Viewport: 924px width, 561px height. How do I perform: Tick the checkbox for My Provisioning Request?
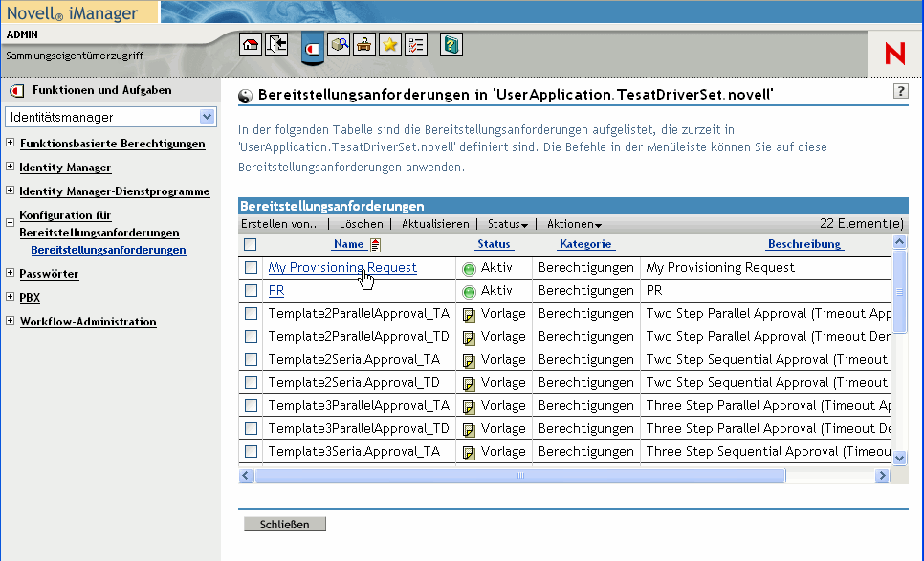click(251, 268)
